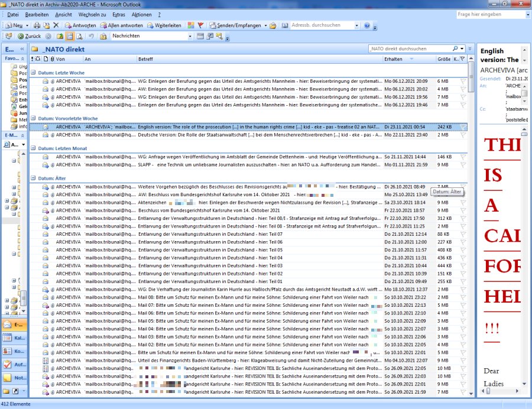Image resolution: width=532 pixels, height=409 pixels.
Task: Toggle flag on the 22.10.2021 17:50 message
Action: (x=463, y=219)
